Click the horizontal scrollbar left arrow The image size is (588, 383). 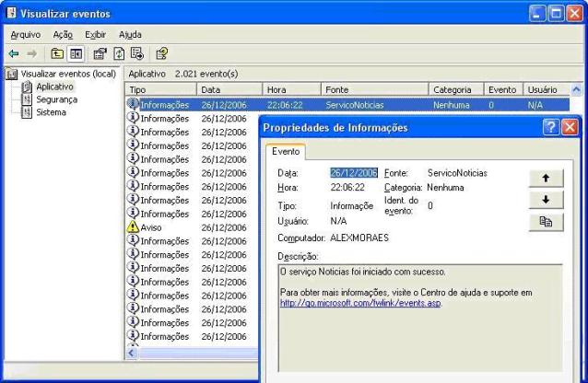tap(131, 353)
